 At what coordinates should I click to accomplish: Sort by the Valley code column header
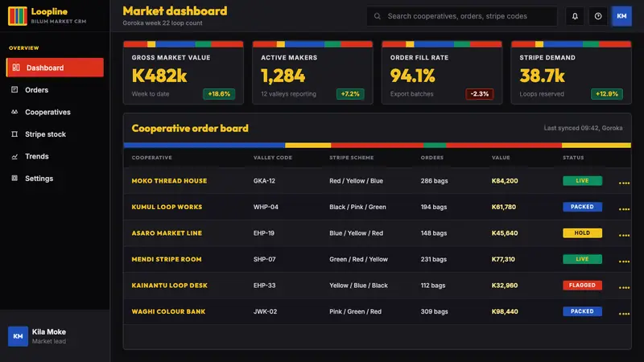[x=273, y=158]
